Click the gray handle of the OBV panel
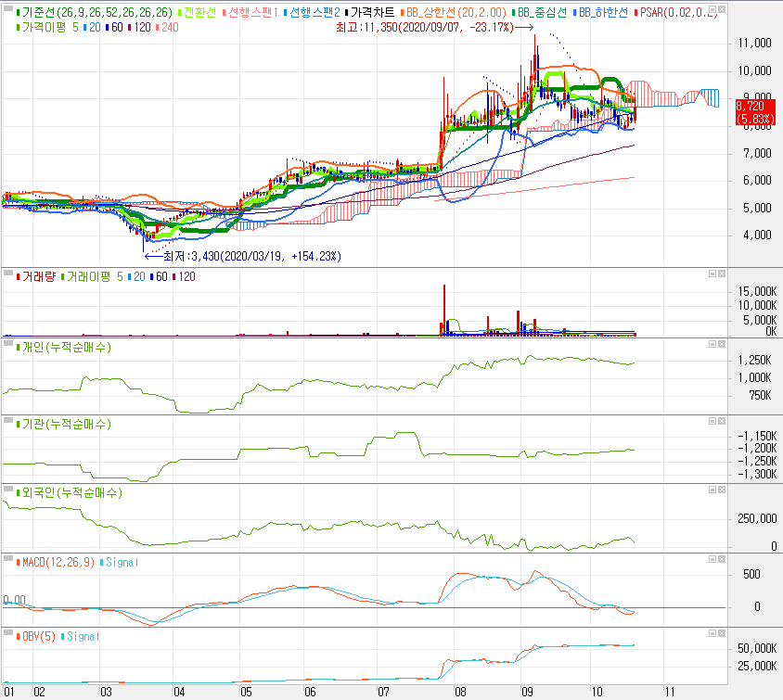This screenshot has width=783, height=700. (8, 632)
